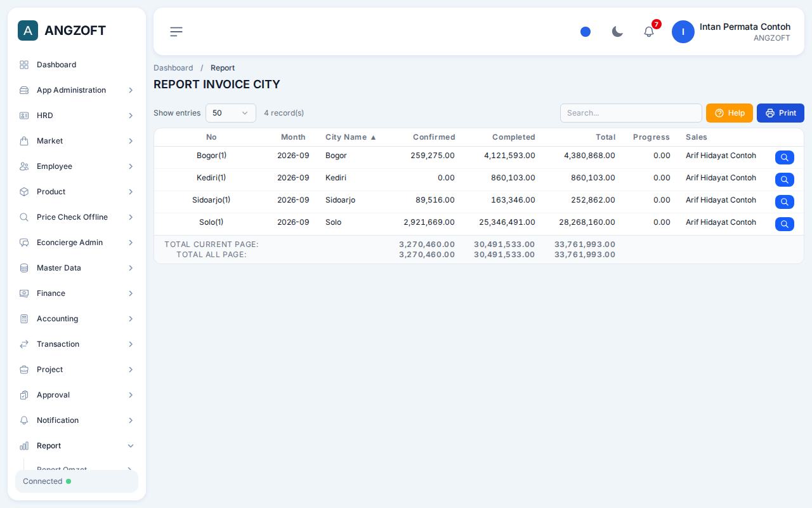The height and width of the screenshot is (508, 812).
Task: Click the blue theme color dot
Action: [x=586, y=32]
